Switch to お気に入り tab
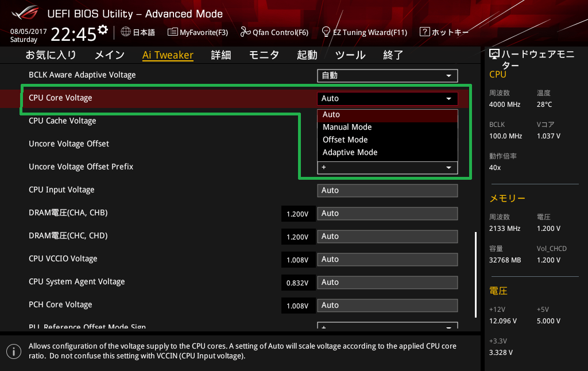 point(51,55)
